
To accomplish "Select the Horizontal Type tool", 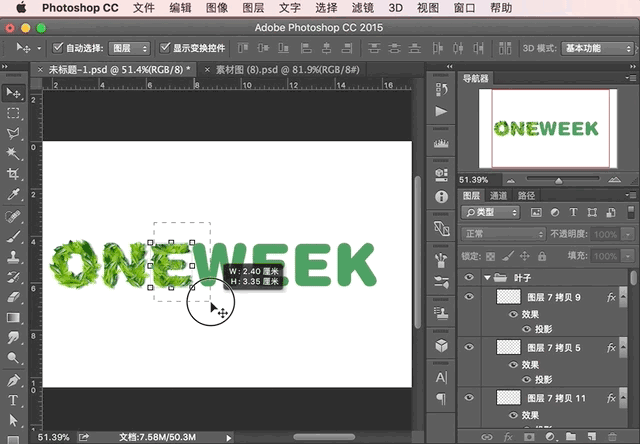I will point(13,400).
